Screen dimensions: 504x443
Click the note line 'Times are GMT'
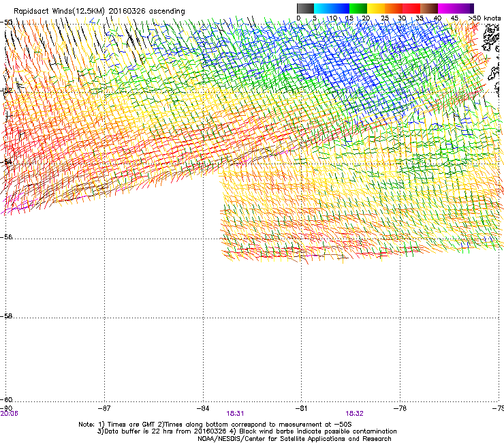132,425
